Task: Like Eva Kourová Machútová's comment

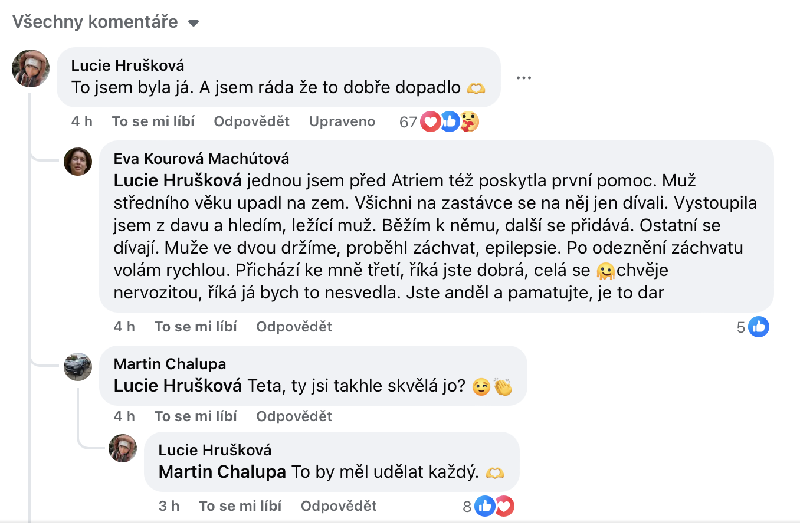Action: point(196,327)
